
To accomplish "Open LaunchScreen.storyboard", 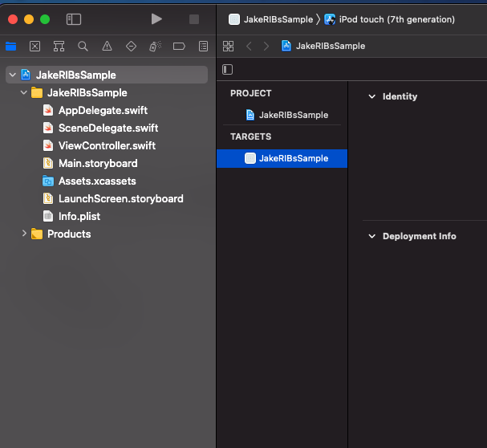I will [121, 199].
